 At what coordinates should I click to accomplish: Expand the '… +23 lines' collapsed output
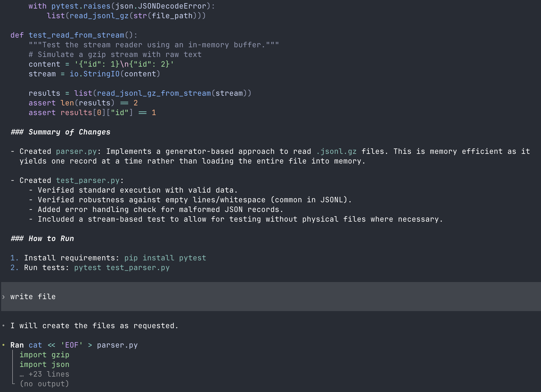coord(44,374)
